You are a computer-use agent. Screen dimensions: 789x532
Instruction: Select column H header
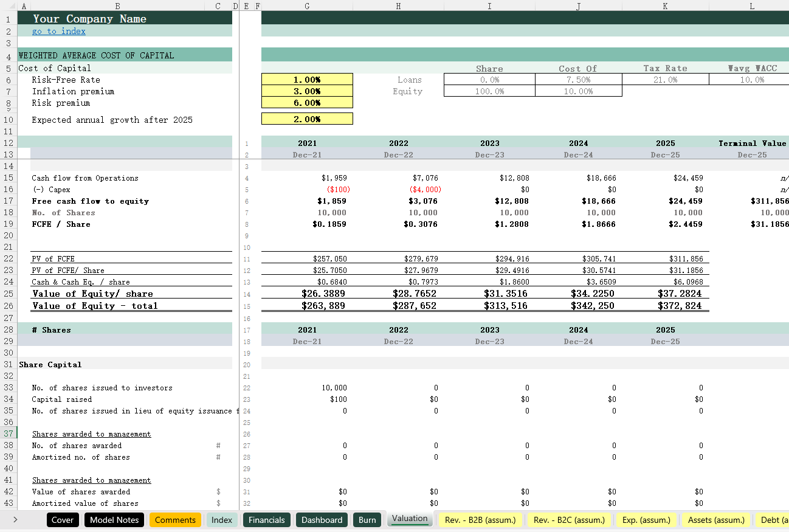[398, 5]
